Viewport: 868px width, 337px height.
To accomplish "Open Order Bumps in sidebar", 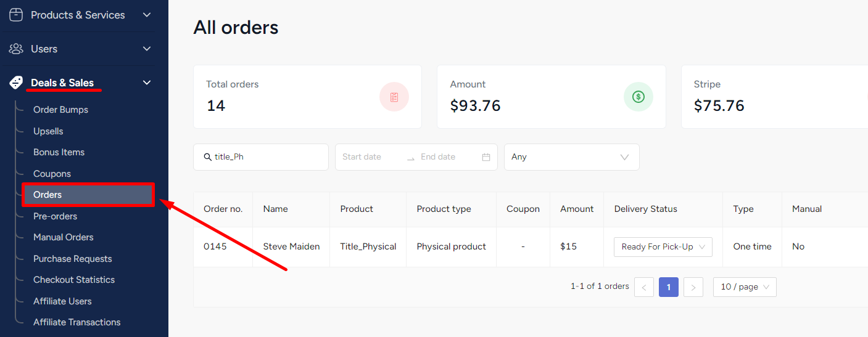I will 60,110.
